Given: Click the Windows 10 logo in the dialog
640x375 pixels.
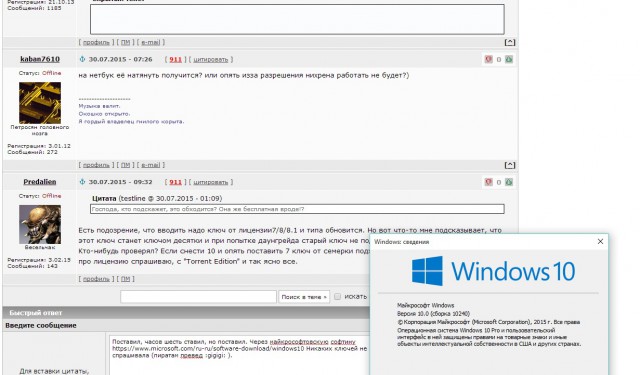Looking at the screenshot, I should tap(493, 271).
